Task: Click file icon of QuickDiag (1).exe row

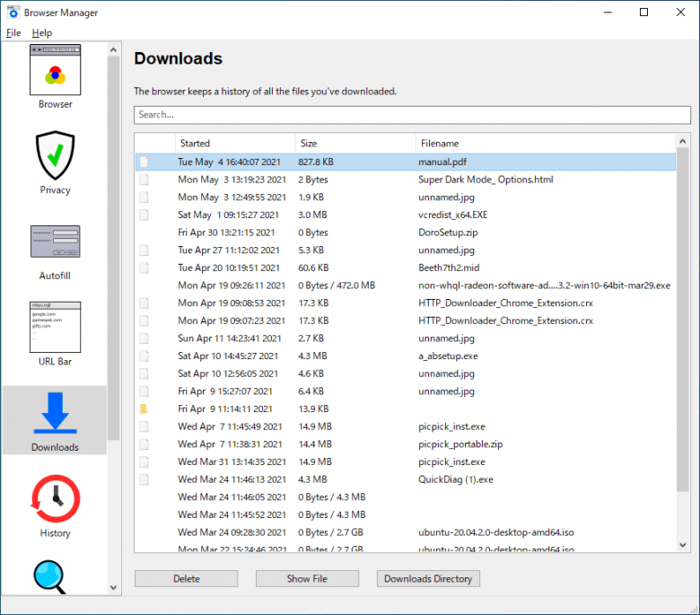Action: 144,479
